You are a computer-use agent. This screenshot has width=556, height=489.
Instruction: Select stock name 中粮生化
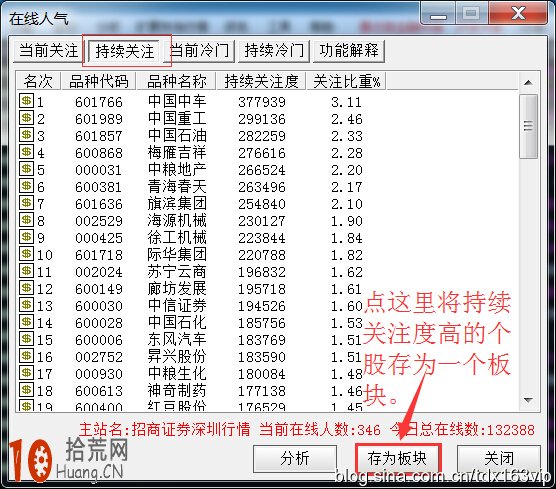point(177,374)
